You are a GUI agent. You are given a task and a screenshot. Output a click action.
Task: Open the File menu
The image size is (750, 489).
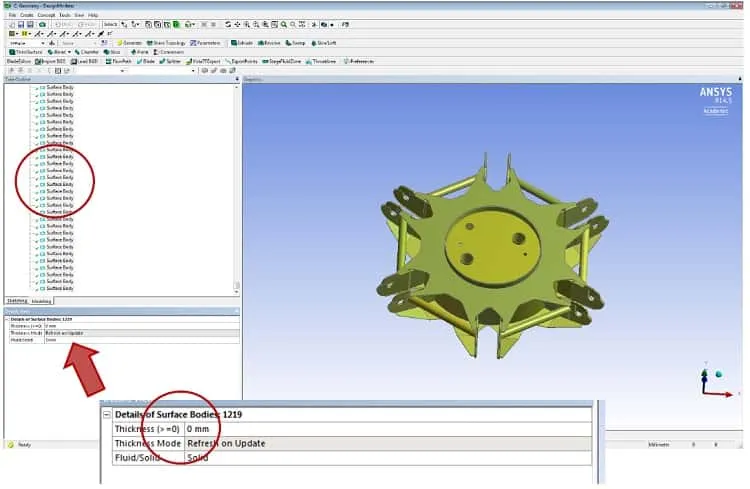pyautogui.click(x=12, y=15)
